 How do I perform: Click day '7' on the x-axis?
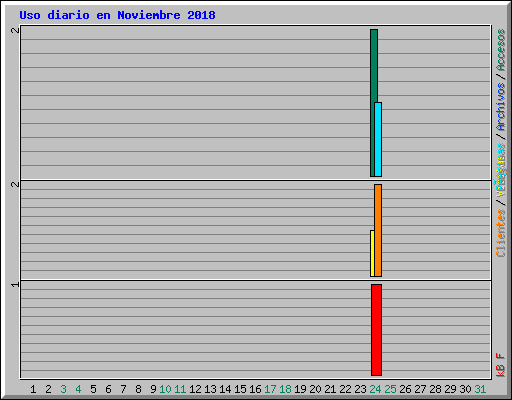123,389
